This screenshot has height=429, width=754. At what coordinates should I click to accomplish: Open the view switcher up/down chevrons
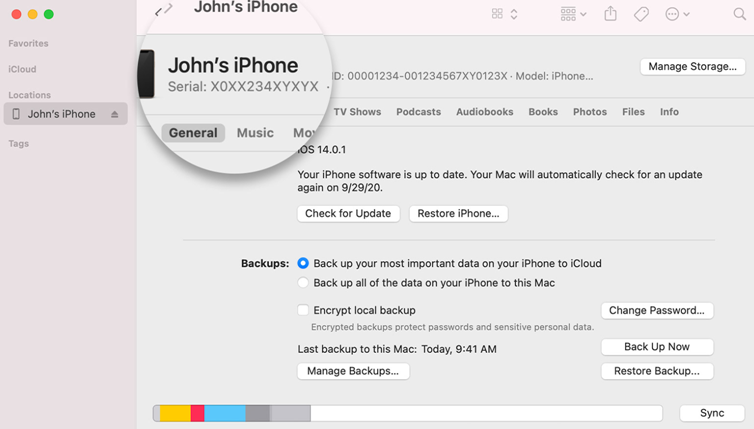pos(514,14)
